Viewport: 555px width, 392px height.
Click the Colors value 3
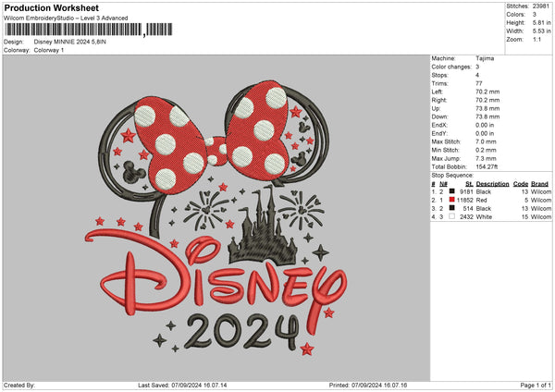535,15
